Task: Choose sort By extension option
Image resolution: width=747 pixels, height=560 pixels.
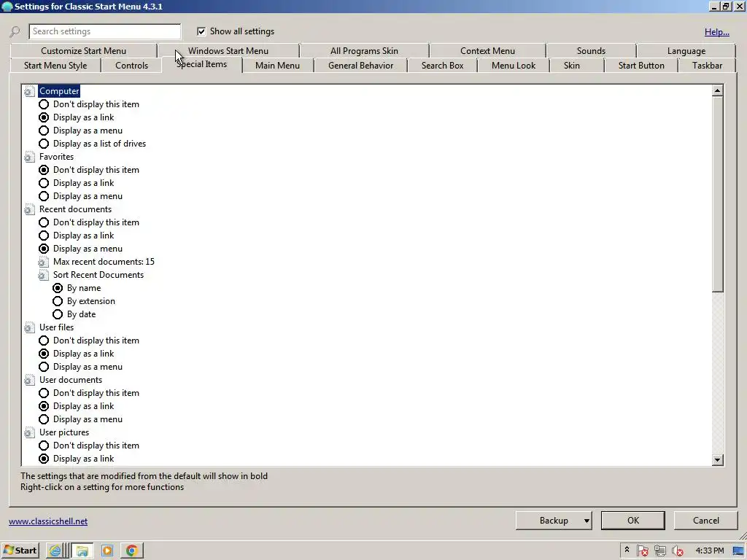Action: pyautogui.click(x=58, y=301)
